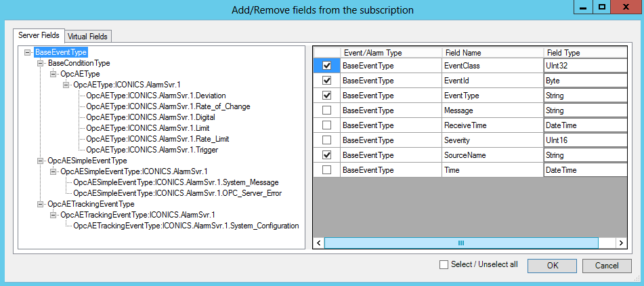Select the AlarmSvr.1.System_Configuration tree item
This screenshot has height=286, width=644.
186,226
